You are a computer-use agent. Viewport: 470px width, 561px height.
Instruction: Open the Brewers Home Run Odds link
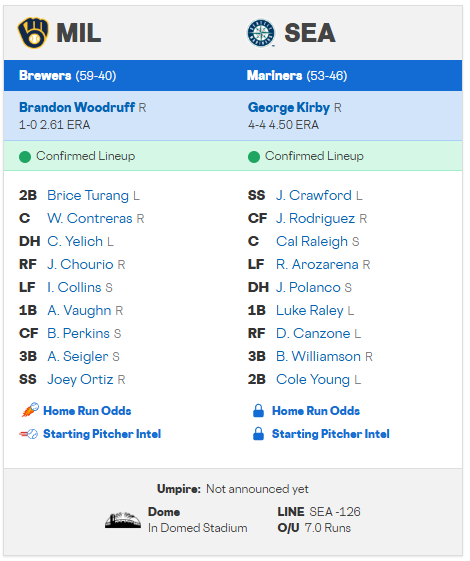pyautogui.click(x=87, y=411)
